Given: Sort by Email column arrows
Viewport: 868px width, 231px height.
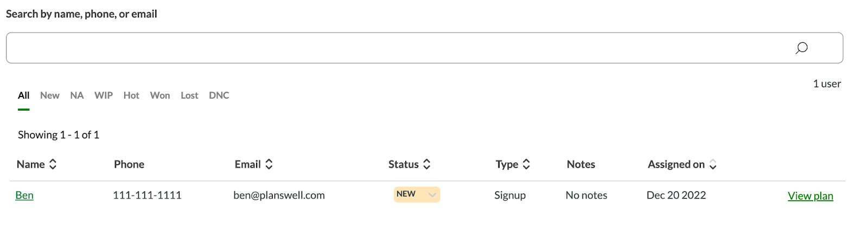Looking at the screenshot, I should (x=269, y=164).
